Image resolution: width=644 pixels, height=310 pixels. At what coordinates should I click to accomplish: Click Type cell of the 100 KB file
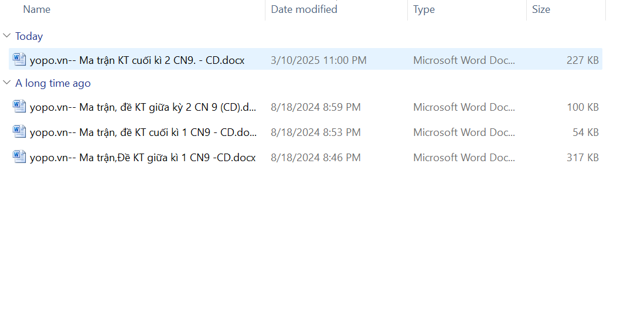click(x=464, y=107)
